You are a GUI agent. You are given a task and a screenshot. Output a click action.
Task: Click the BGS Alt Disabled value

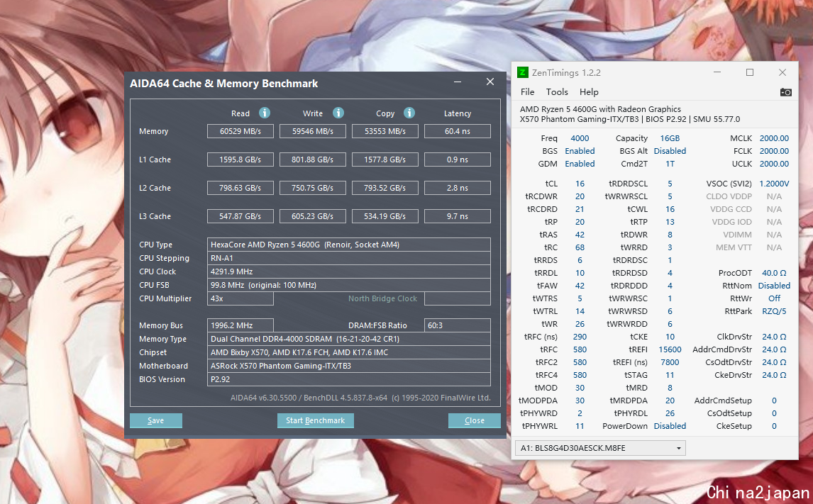click(670, 151)
